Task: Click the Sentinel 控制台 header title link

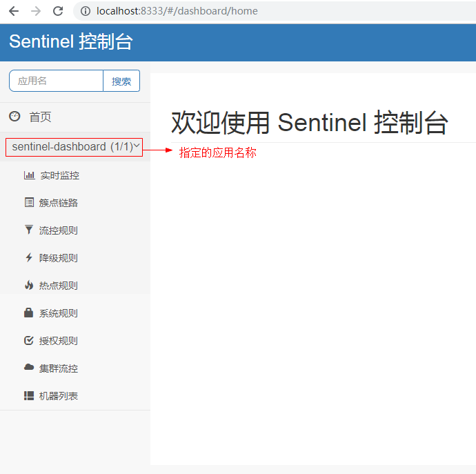Action: pos(70,42)
